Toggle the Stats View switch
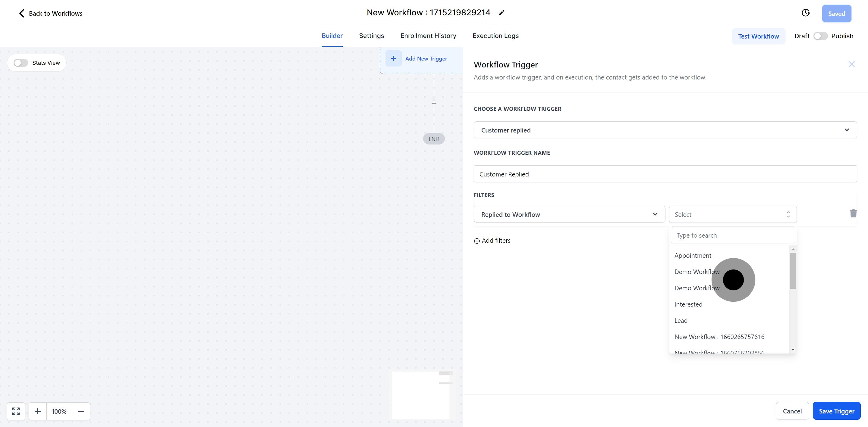Screen dimensions: 868x427 pyautogui.click(x=20, y=63)
